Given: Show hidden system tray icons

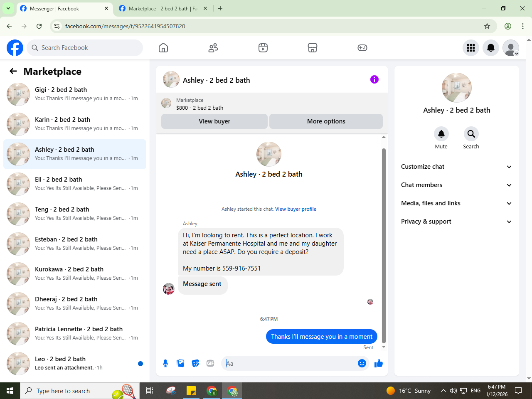Looking at the screenshot, I should (443, 391).
